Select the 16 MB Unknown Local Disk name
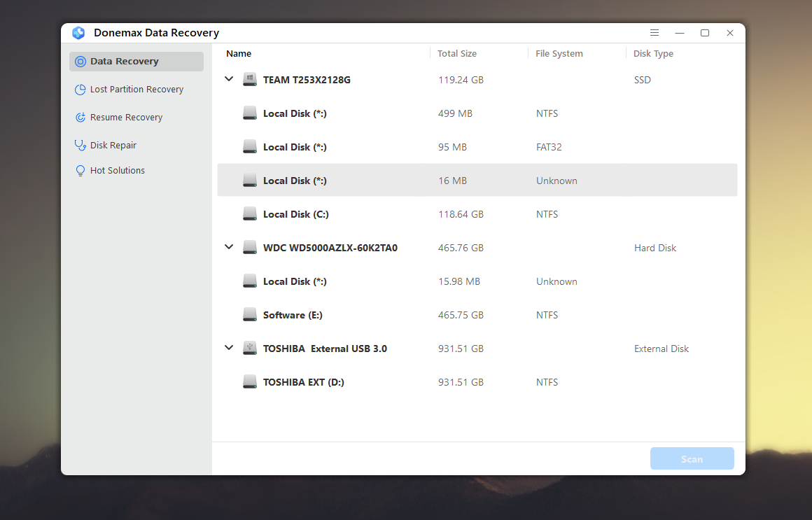The image size is (812, 520). coord(295,181)
